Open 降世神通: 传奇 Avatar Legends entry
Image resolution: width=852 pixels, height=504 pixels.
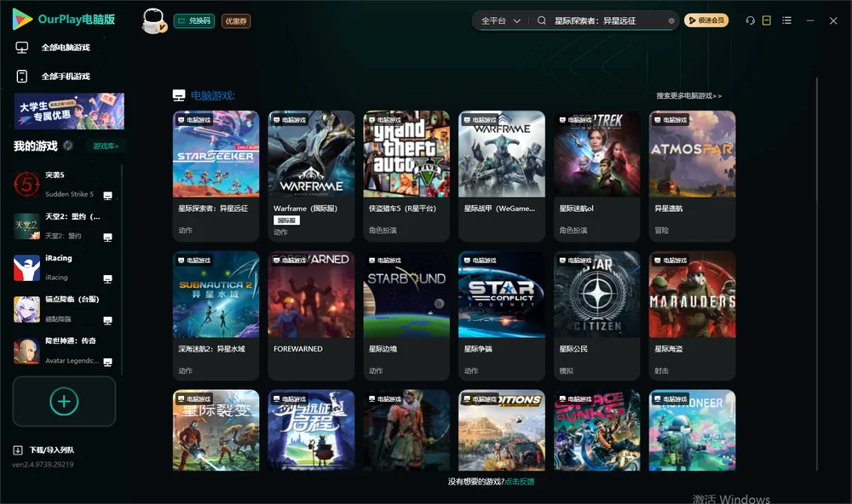click(x=64, y=351)
